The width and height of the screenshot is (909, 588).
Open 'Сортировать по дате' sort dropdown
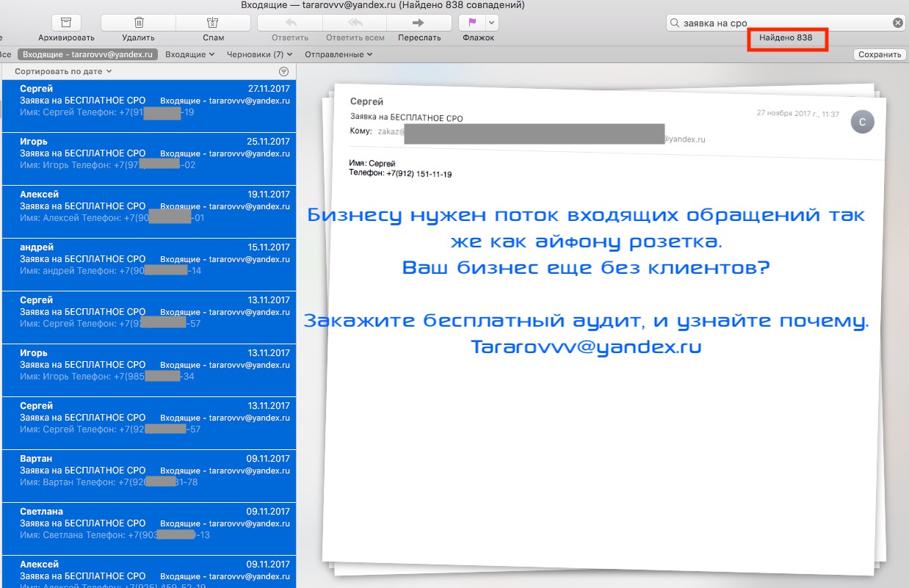point(63,71)
